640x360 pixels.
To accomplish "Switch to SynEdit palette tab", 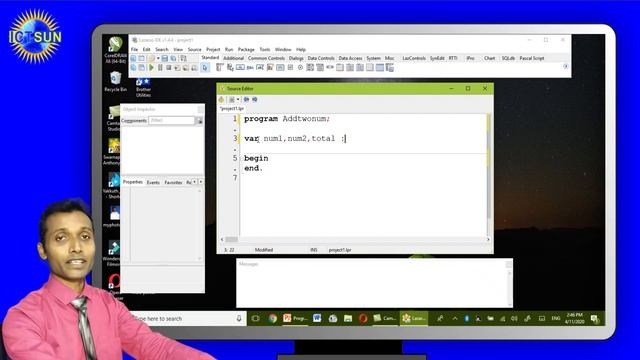I will 437,58.
